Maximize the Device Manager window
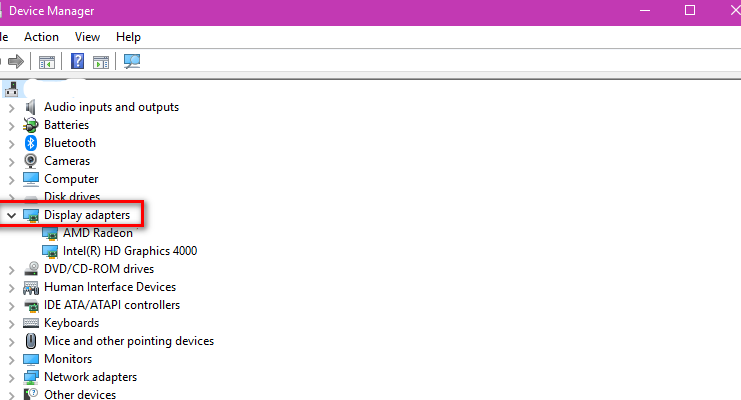This screenshot has width=741, height=400. click(690, 10)
